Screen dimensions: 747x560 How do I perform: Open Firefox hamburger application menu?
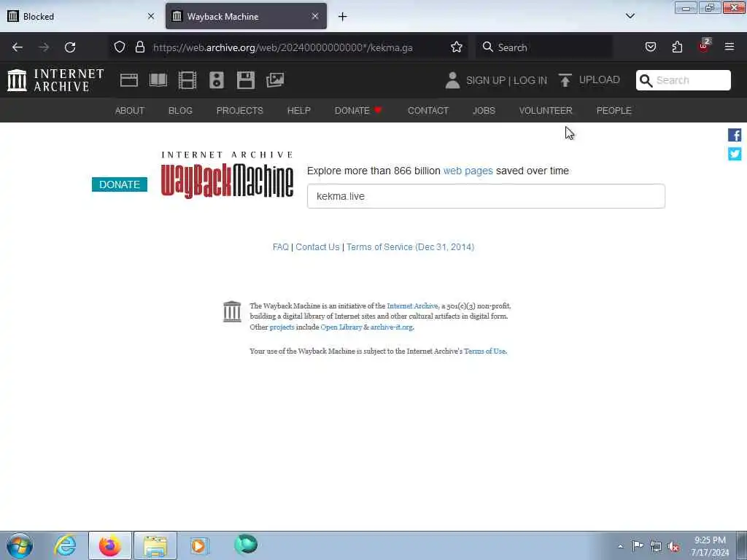[729, 47]
